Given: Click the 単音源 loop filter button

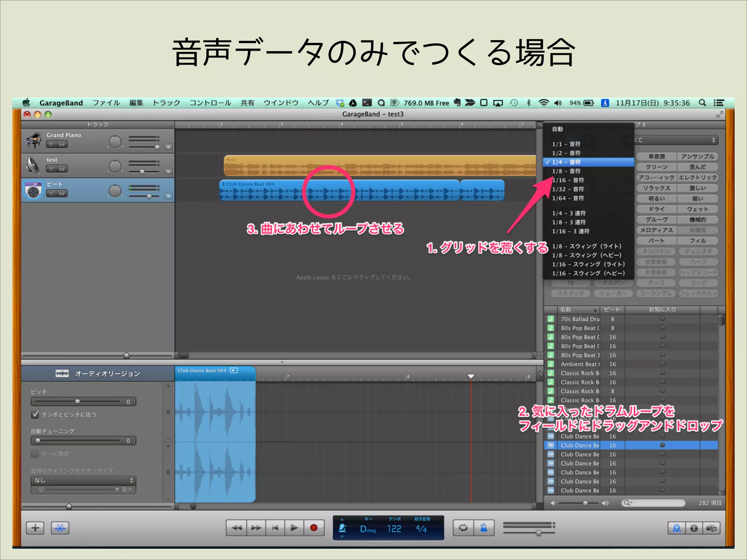Looking at the screenshot, I should pyautogui.click(x=657, y=156).
